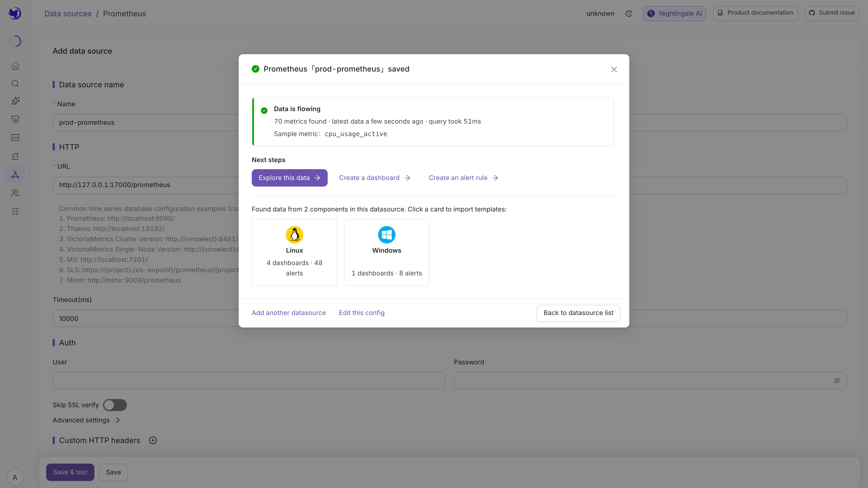The image size is (868, 488).
Task: Open the server list icon in sidebar
Action: tap(15, 119)
